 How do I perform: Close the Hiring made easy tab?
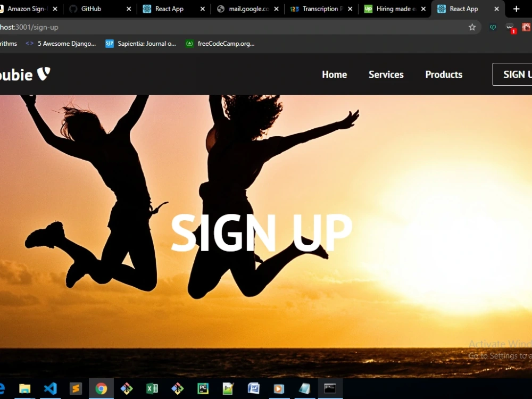tap(423, 9)
